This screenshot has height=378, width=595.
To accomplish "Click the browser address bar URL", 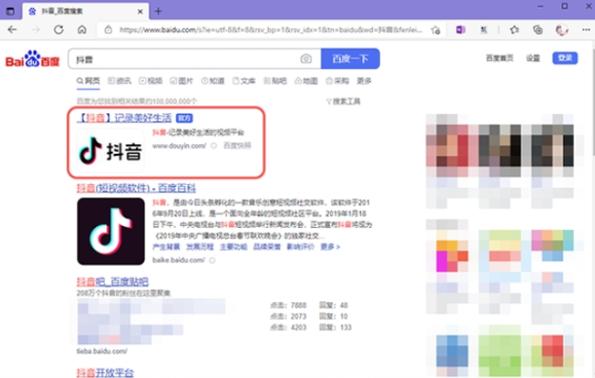I will click(270, 30).
